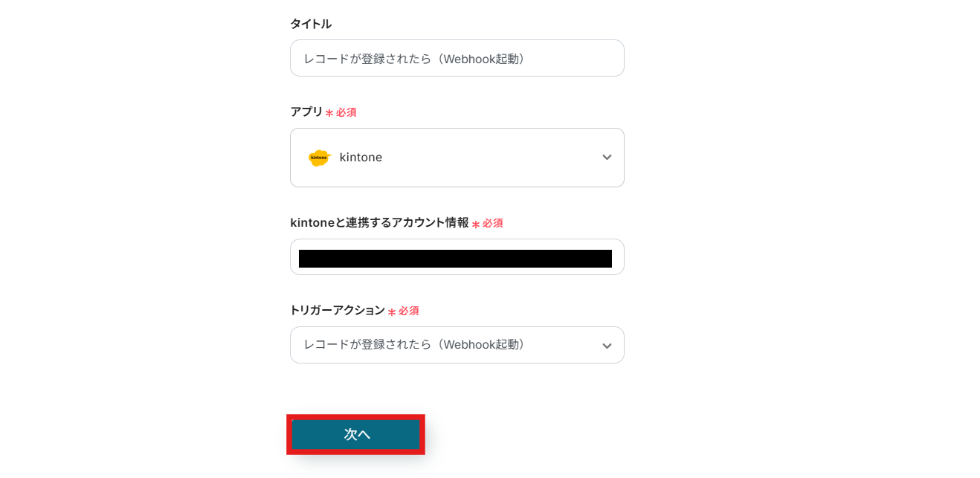Select the kintone app name text
The height and width of the screenshot is (478, 980).
coord(361,158)
